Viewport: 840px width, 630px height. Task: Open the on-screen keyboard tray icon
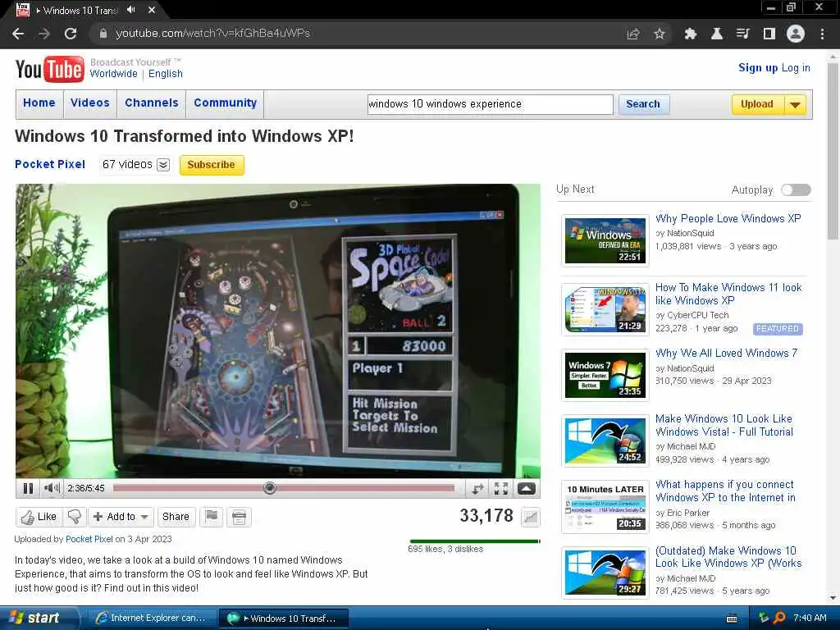pyautogui.click(x=732, y=619)
